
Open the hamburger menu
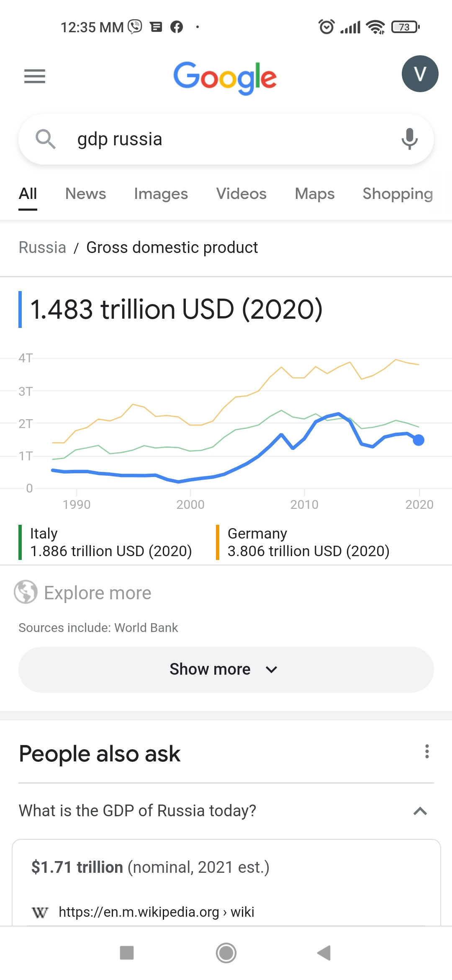coord(35,76)
